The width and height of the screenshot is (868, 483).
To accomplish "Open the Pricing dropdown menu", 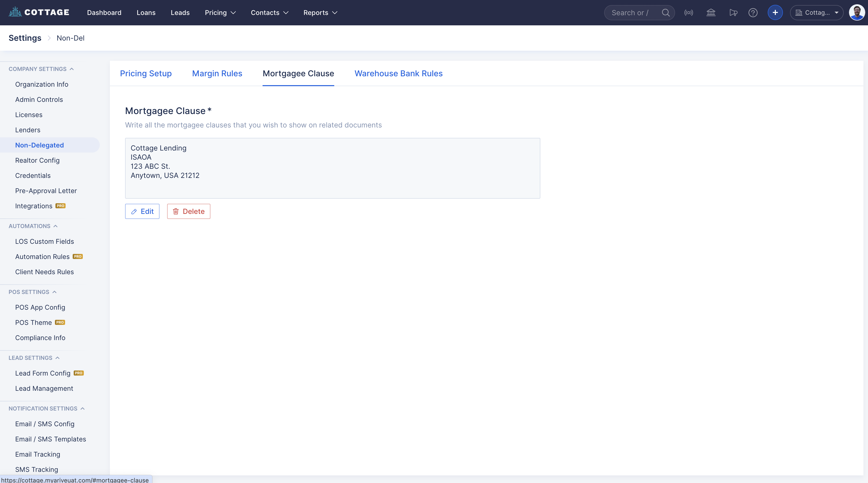I will point(220,12).
